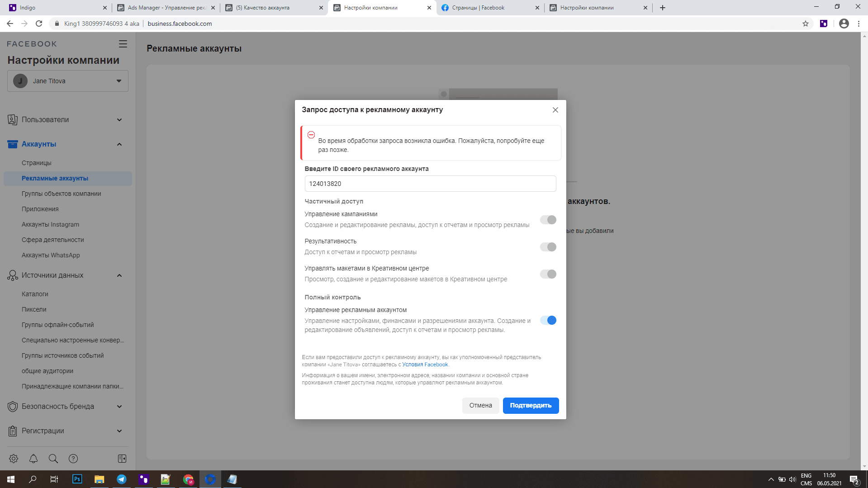This screenshot has width=868, height=488.
Task: Switch to the Страницы | Facebook tab
Action: (x=491, y=8)
